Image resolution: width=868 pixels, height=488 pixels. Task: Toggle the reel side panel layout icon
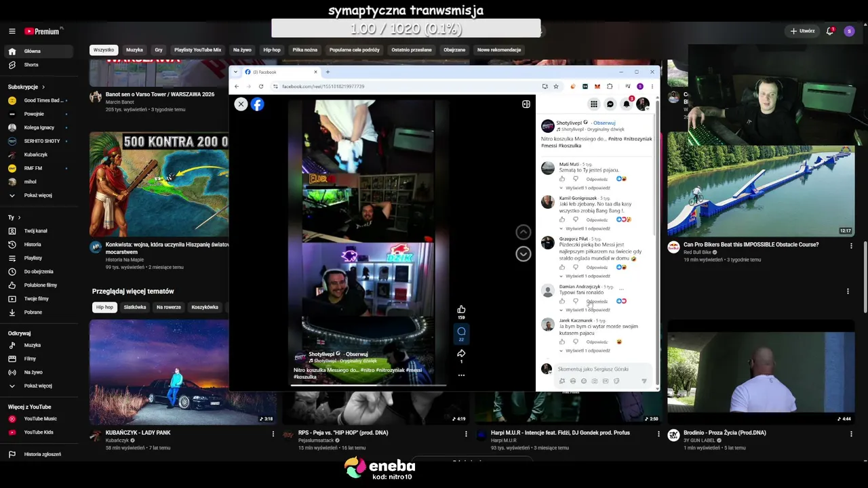(526, 104)
